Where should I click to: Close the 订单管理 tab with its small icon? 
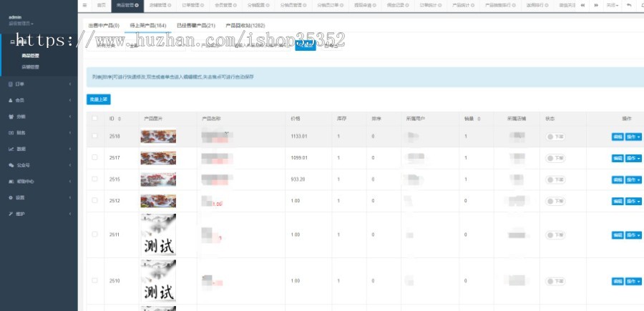tap(202, 6)
